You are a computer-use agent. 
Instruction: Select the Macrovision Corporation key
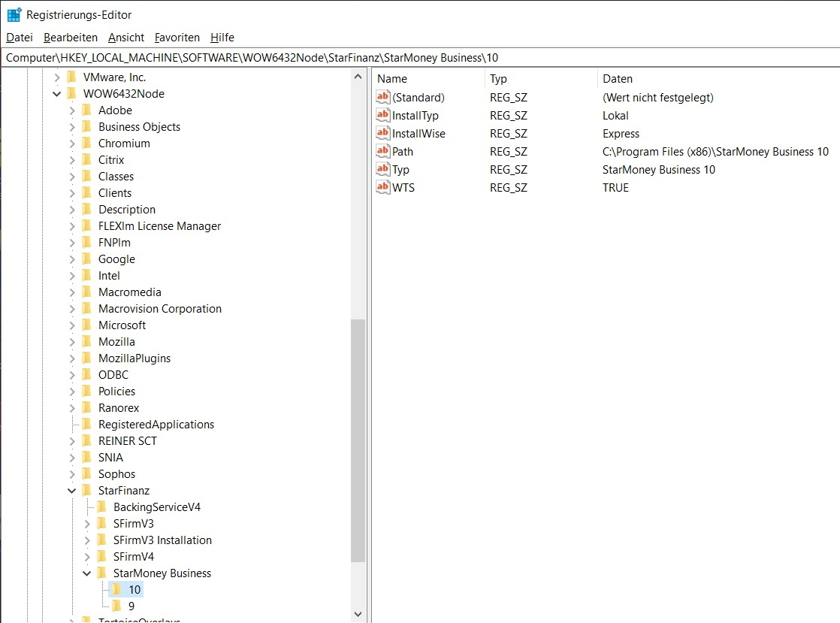click(160, 309)
